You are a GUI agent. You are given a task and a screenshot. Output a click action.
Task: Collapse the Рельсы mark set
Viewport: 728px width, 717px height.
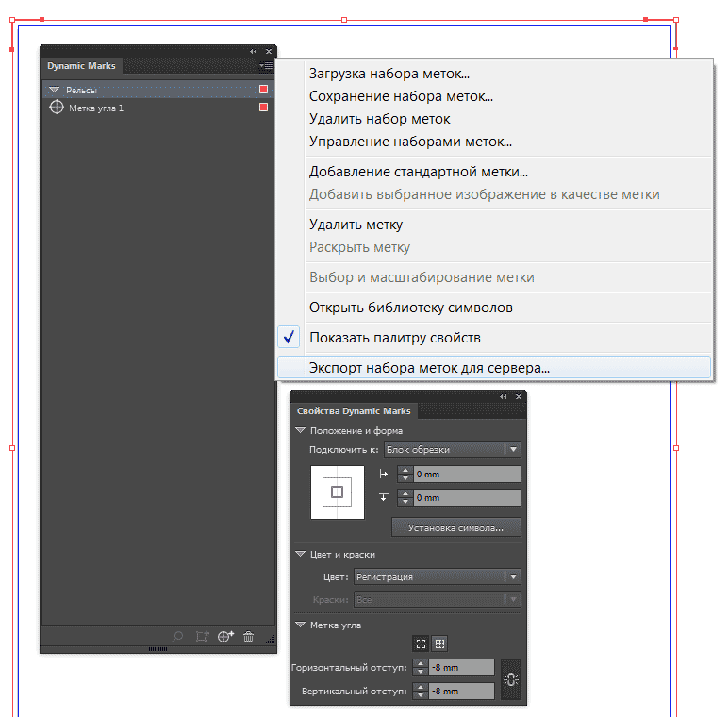[55, 90]
